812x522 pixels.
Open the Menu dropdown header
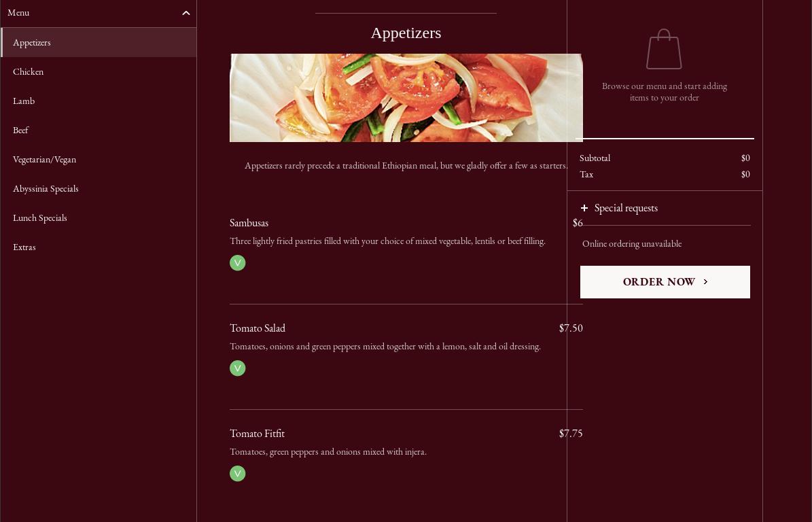point(18,13)
